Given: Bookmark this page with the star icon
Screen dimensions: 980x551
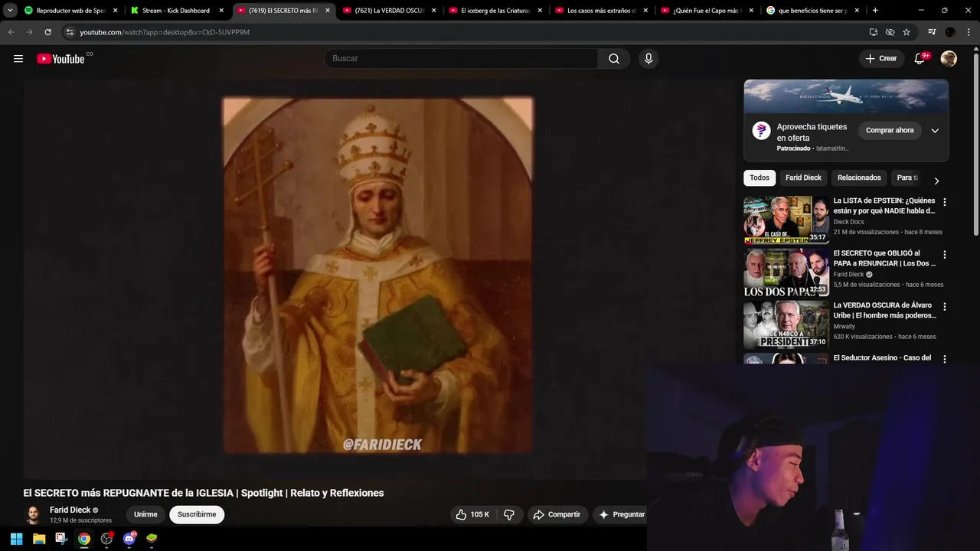Looking at the screenshot, I should click(906, 32).
